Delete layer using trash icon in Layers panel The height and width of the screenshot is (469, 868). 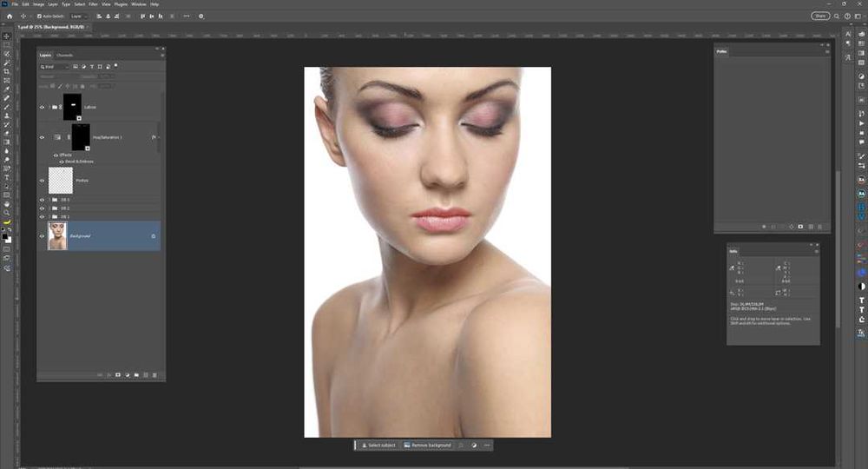point(155,375)
